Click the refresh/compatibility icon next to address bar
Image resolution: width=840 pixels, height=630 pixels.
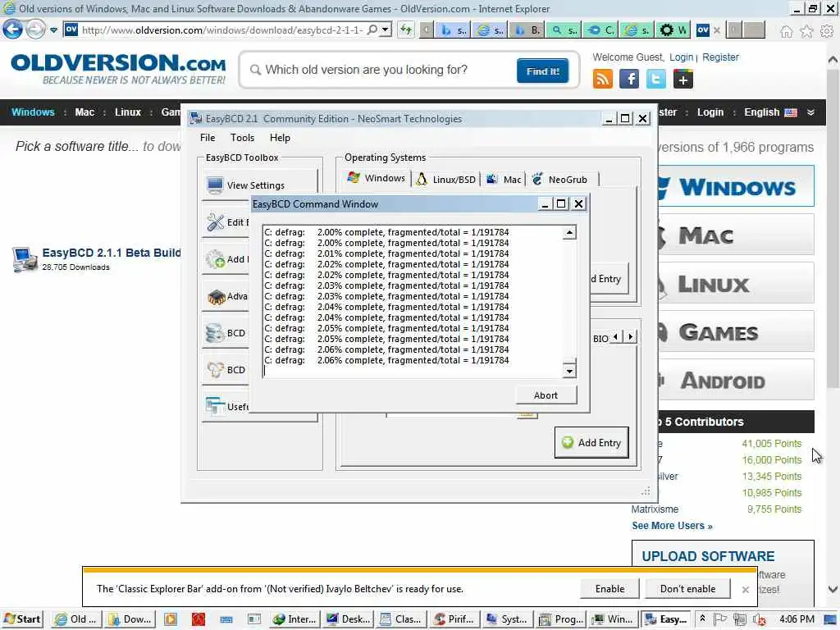pos(406,30)
